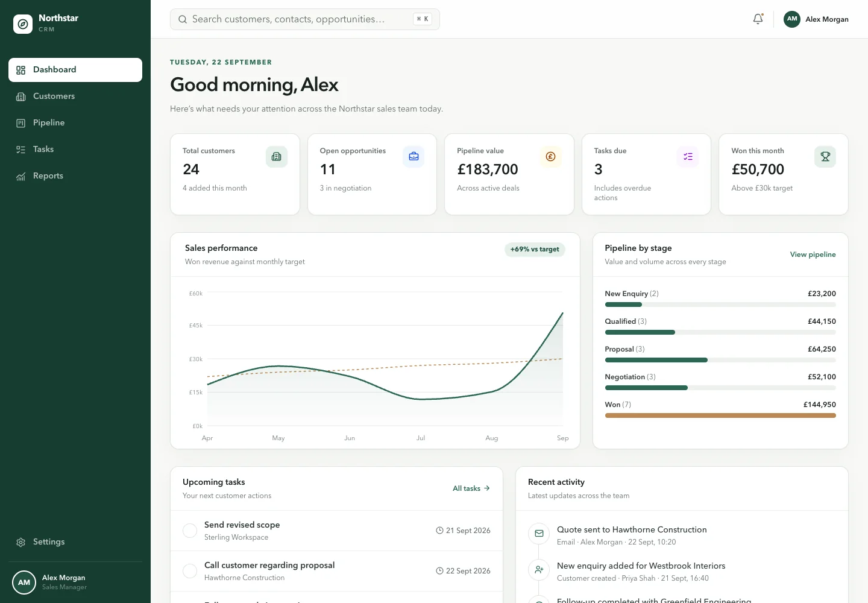Mark 'Send revised scope' task complete
Viewport: 868px width, 603px height.
pyautogui.click(x=190, y=531)
